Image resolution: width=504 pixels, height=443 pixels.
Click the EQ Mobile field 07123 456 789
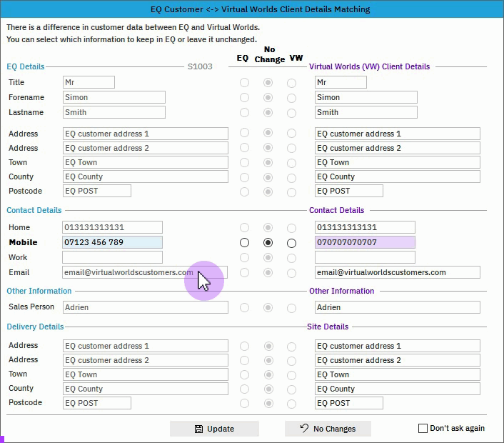112,242
